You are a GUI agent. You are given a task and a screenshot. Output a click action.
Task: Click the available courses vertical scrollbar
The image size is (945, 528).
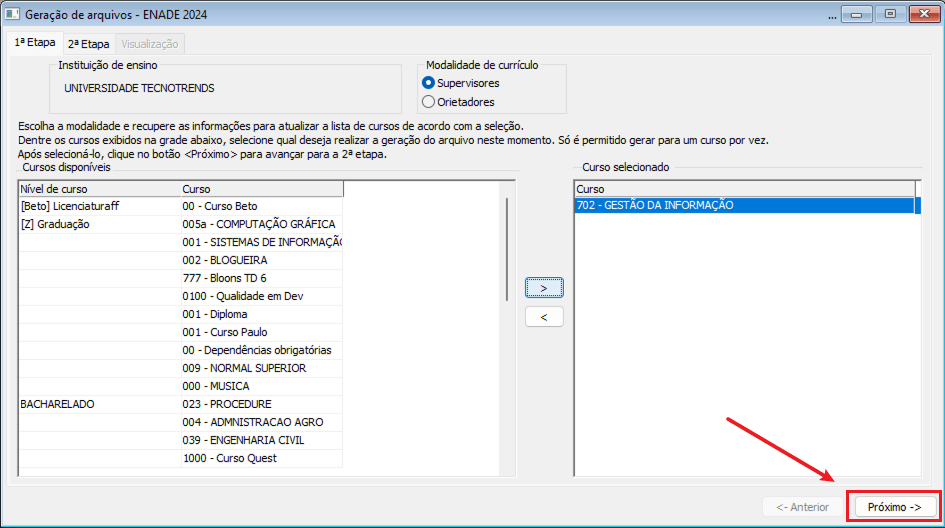click(x=507, y=250)
